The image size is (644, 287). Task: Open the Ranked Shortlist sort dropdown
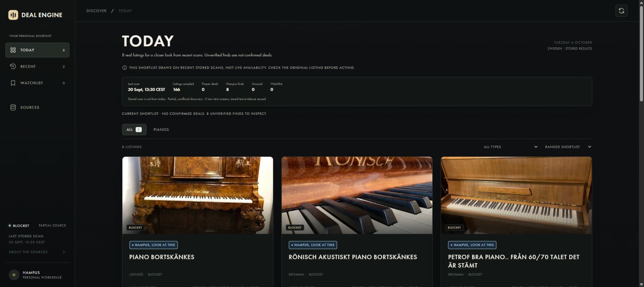click(568, 147)
